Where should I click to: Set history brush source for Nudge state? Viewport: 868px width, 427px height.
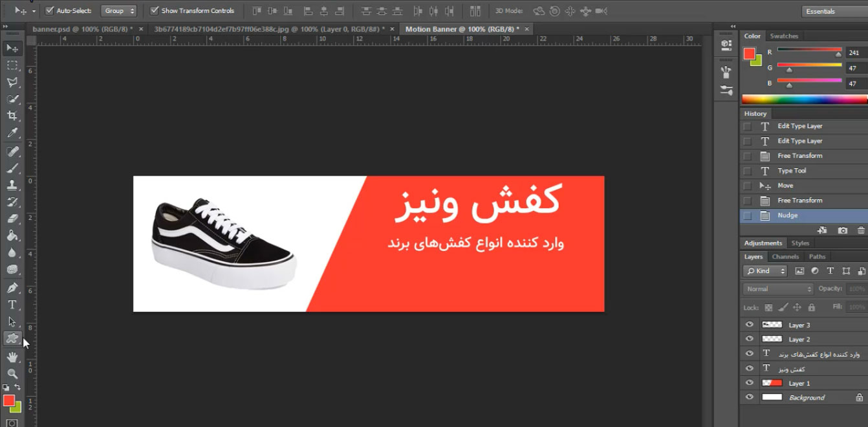click(748, 215)
